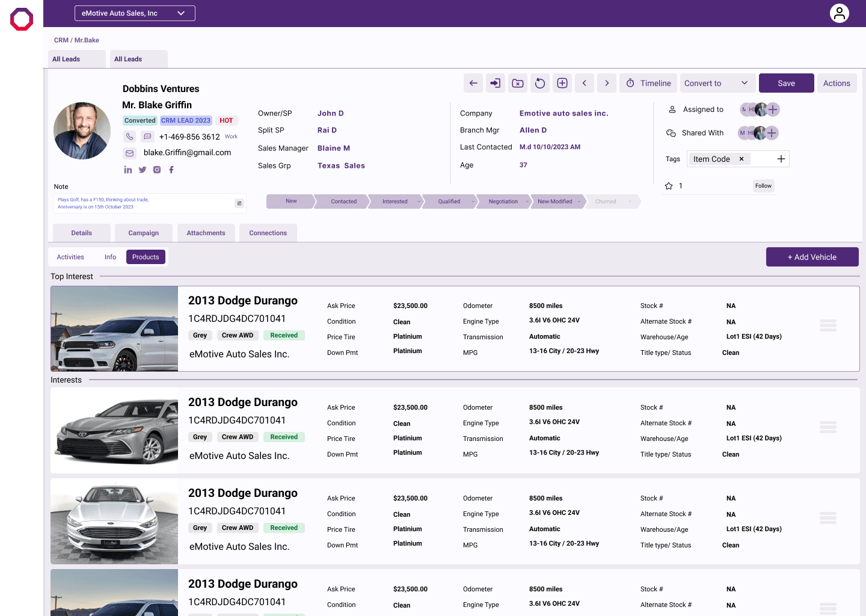Switch to the second All Leads tab
The height and width of the screenshot is (616, 866).
coord(138,59)
